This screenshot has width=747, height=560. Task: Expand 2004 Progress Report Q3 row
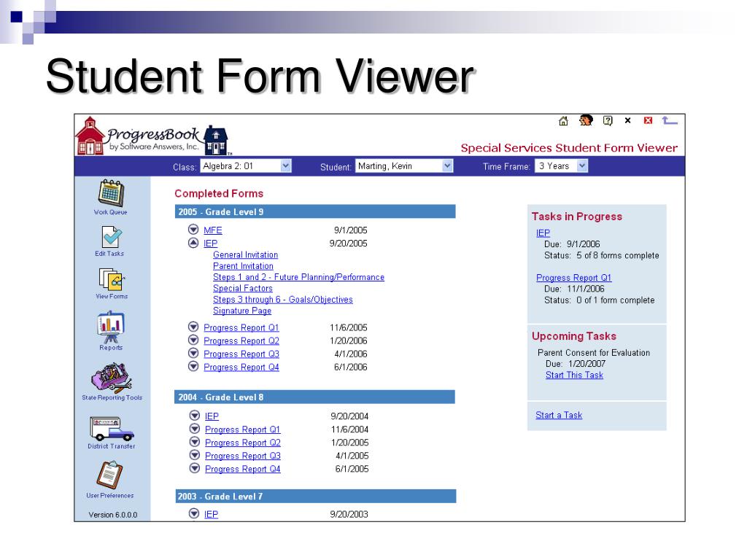pos(194,455)
